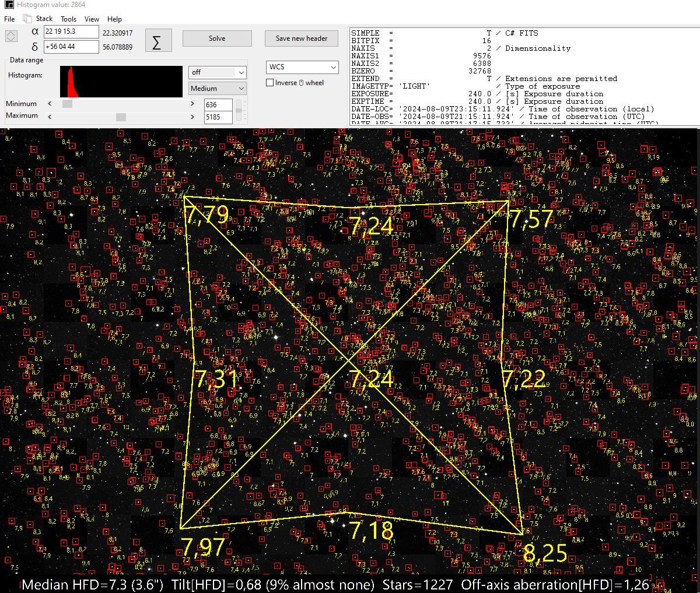
Task: Click the EXPTIME header line
Action: coord(477,101)
